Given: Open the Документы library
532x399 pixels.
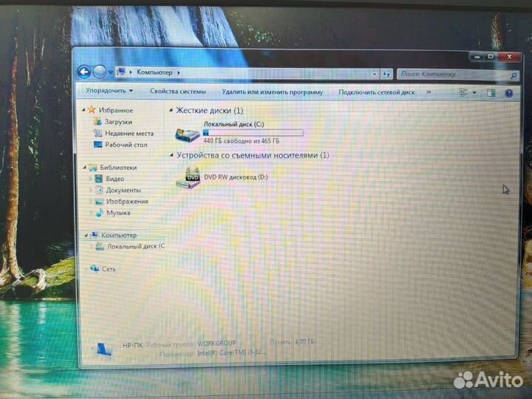Looking at the screenshot, I should click(x=123, y=191).
